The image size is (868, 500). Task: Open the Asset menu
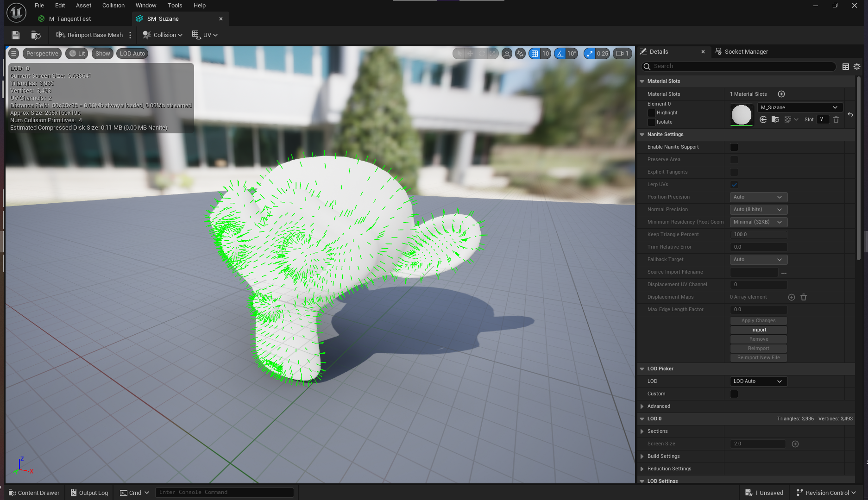coord(84,6)
